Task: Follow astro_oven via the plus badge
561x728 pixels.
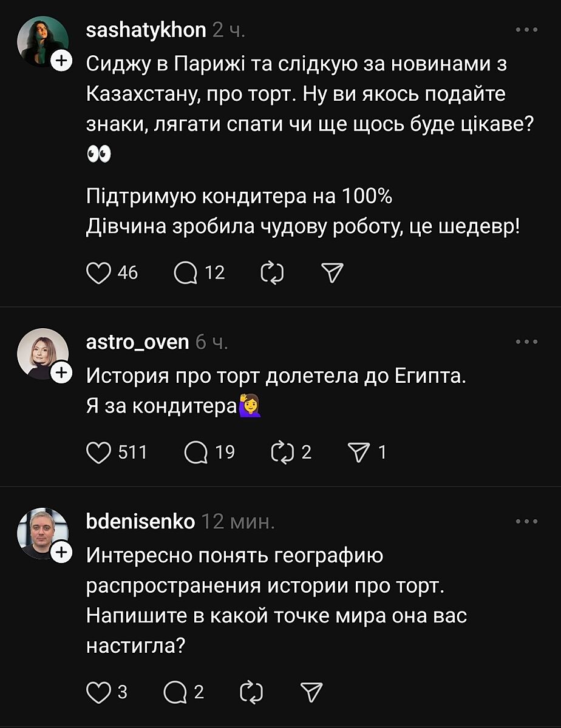Action: coord(62,374)
